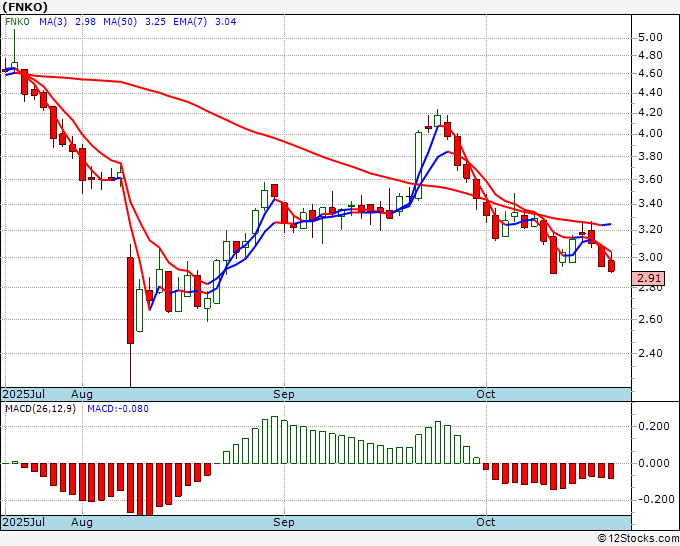680x546 pixels.
Task: Click the 3.00 price axis label
Action: click(x=650, y=257)
